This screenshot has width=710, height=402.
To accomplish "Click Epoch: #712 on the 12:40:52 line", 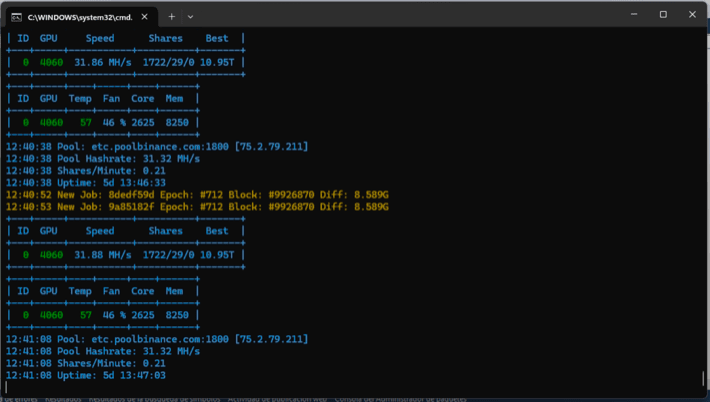I will coord(191,195).
